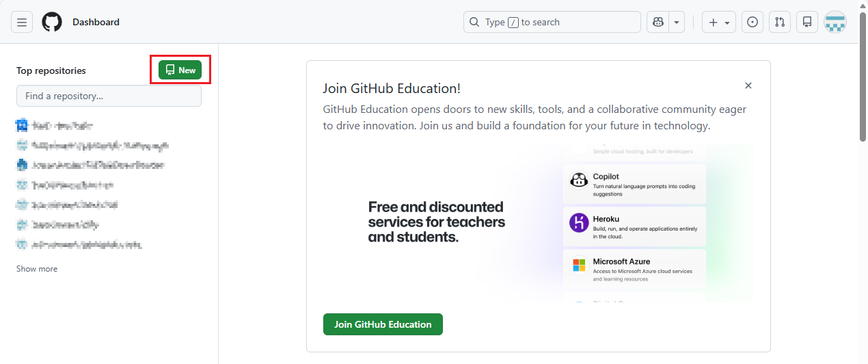Click the Heroku logo in the banner
868x364 pixels.
[x=579, y=223]
